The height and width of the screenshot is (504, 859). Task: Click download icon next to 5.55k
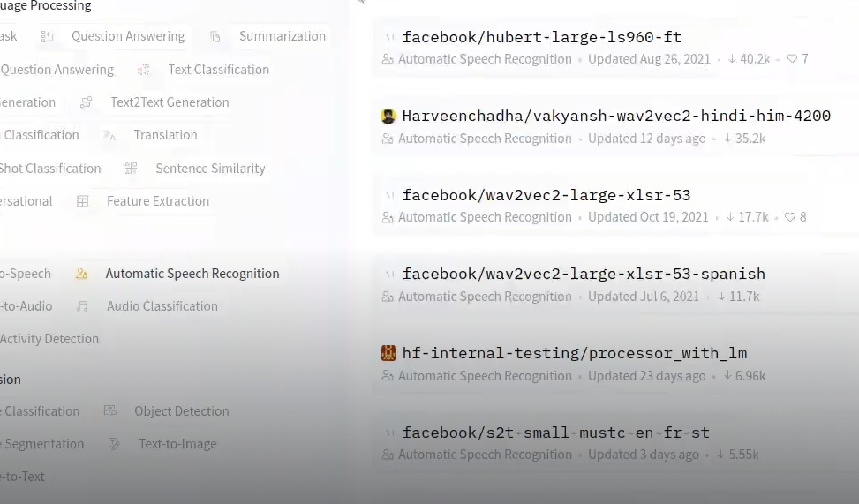[x=721, y=455]
